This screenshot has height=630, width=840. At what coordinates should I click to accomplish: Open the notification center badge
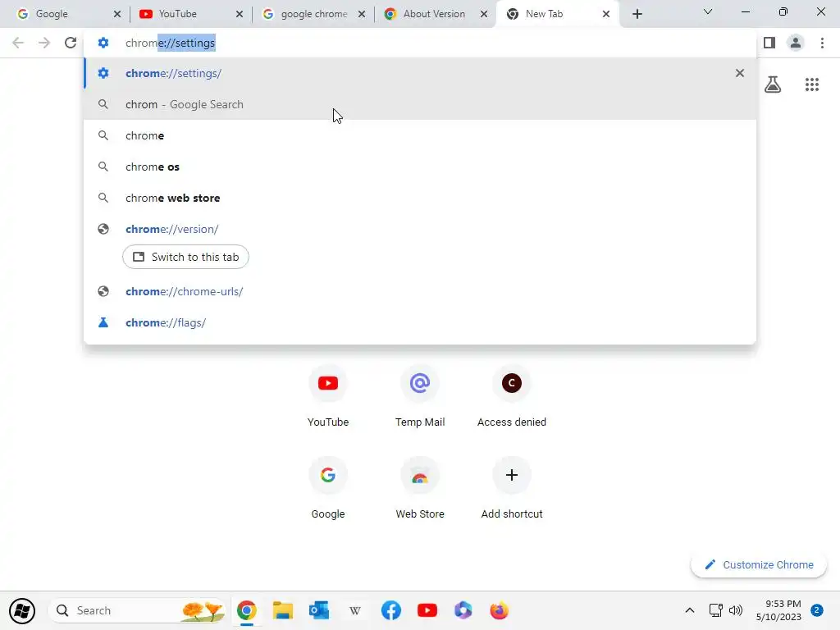(817, 610)
